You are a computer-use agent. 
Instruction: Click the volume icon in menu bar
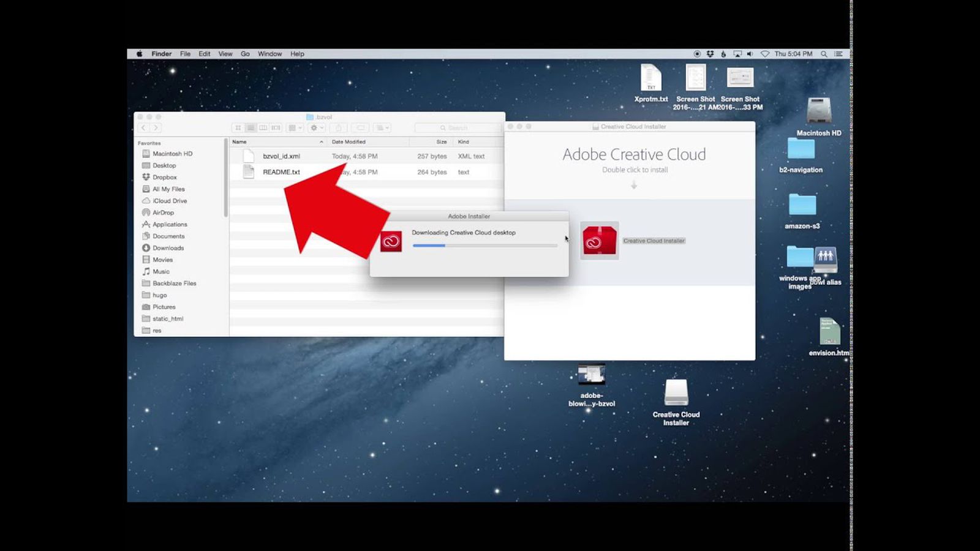point(750,54)
